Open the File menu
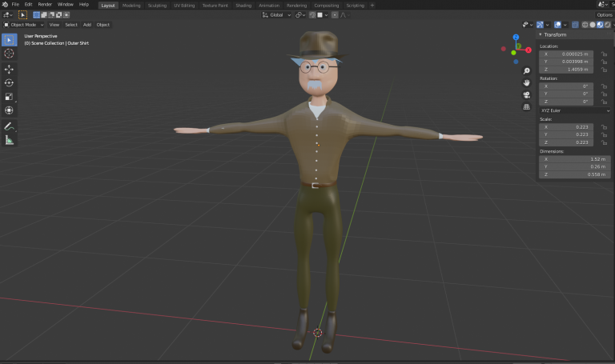This screenshot has width=615, height=364. [x=15, y=4]
